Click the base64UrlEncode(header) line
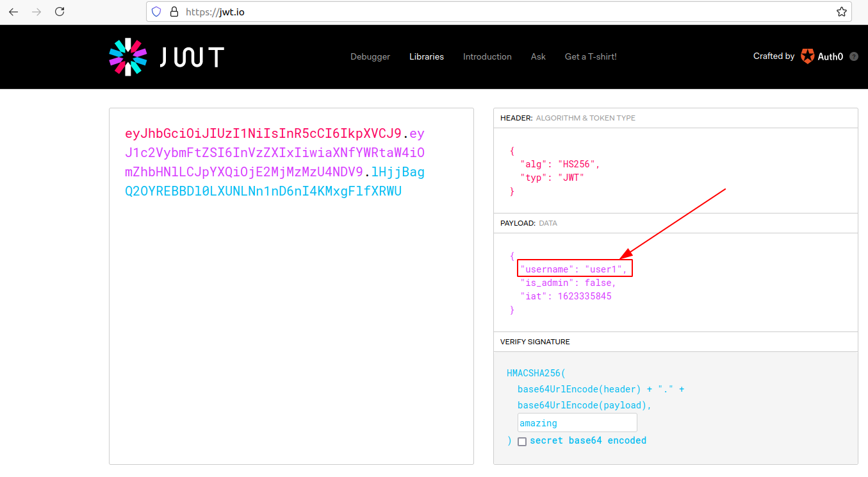 point(601,389)
